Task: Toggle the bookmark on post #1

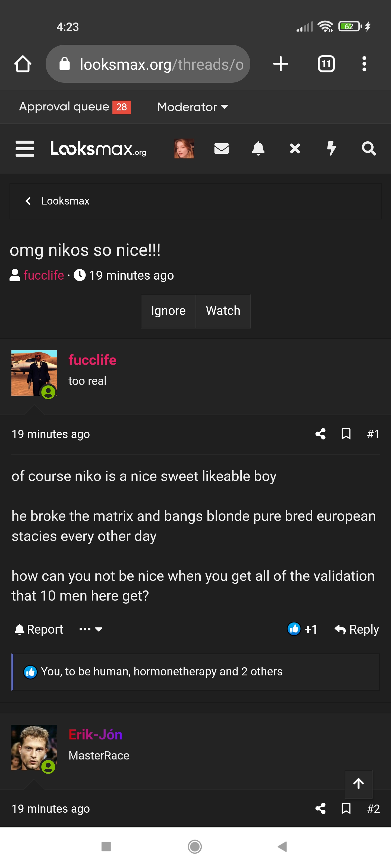Action: [346, 434]
